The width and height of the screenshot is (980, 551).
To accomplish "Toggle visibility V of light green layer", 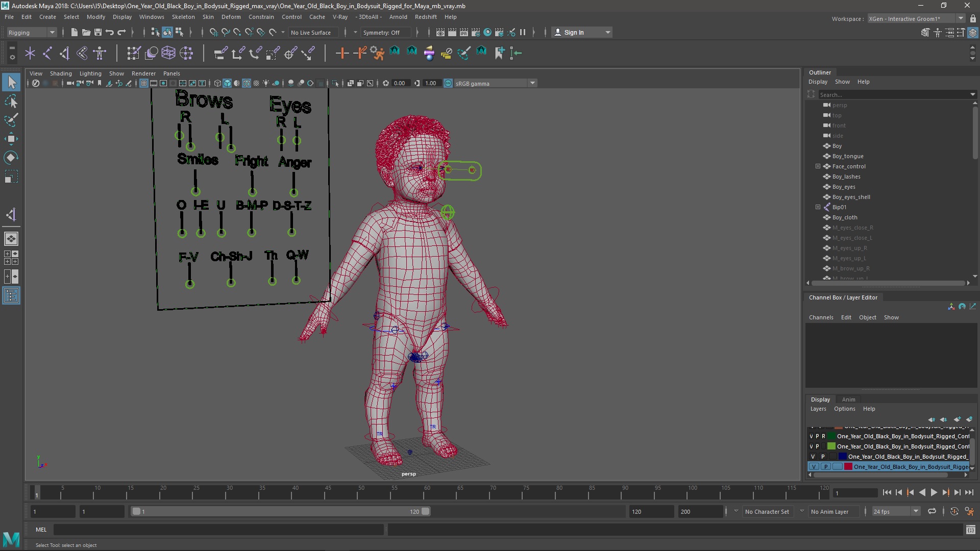I will [811, 446].
